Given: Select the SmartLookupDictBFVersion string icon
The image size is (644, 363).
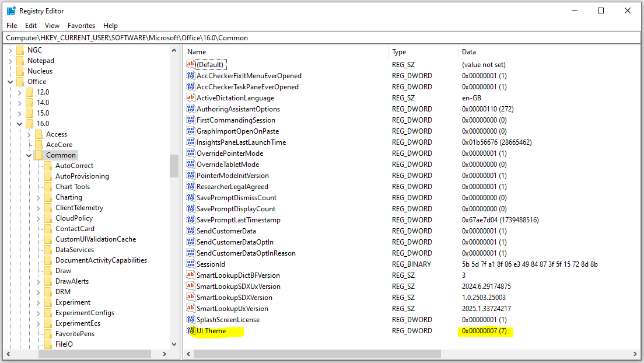Looking at the screenshot, I should [x=191, y=275].
